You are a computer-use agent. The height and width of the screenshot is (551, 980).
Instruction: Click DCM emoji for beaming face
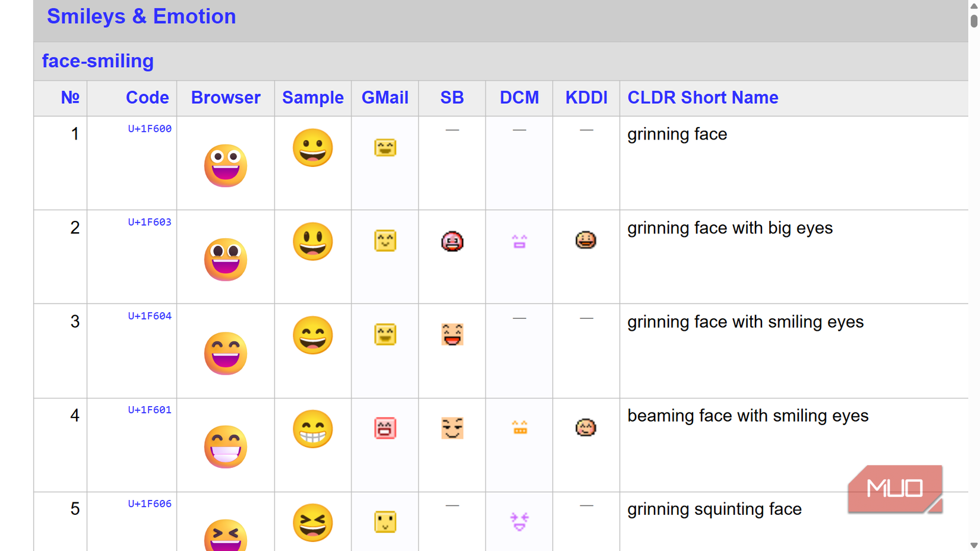[520, 427]
